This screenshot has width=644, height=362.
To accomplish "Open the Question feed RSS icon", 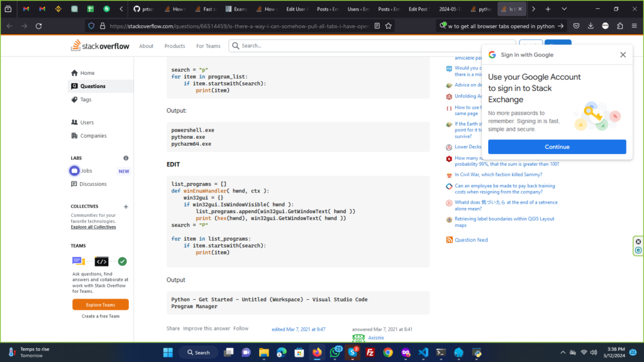I will click(449, 240).
